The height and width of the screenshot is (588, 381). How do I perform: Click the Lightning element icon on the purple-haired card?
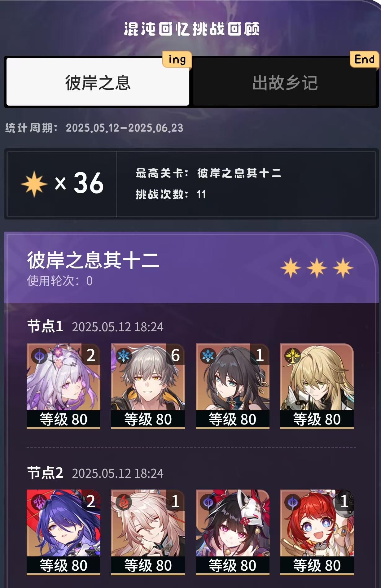(x=39, y=502)
